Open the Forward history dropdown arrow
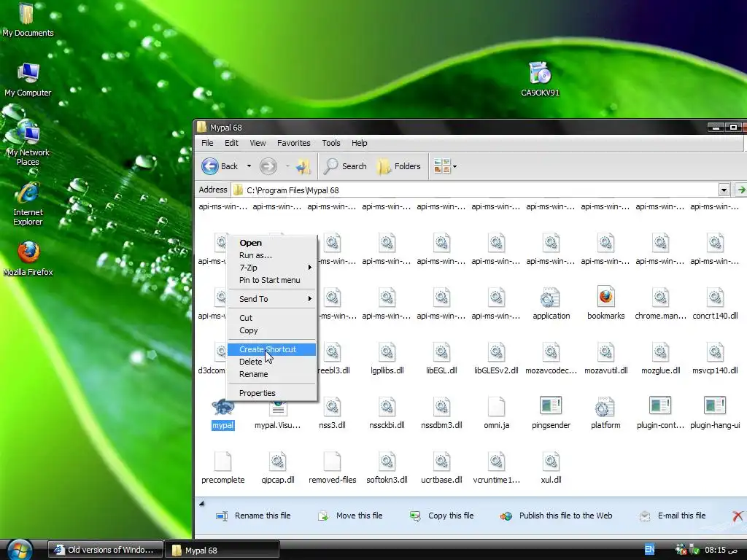This screenshot has width=747, height=560. pos(287,166)
